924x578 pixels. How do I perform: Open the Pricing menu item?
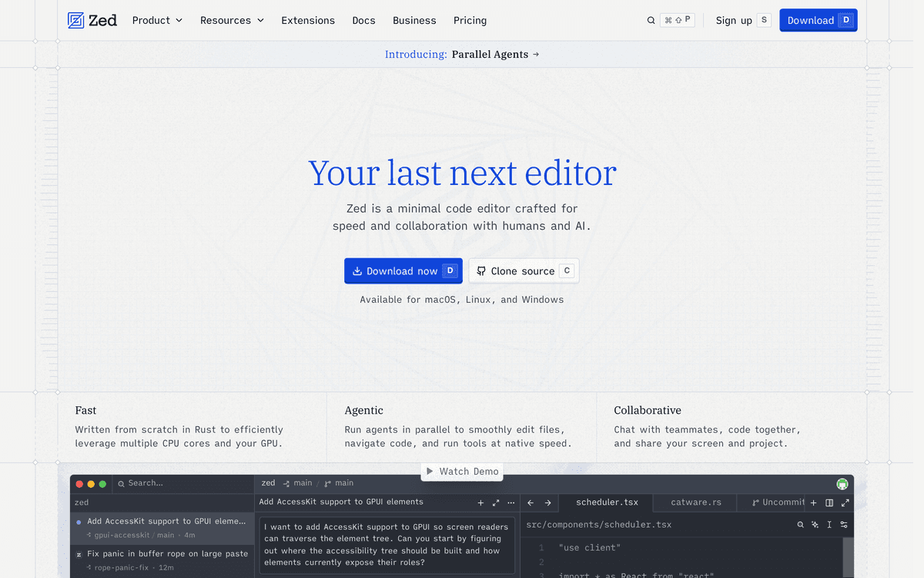[470, 20]
